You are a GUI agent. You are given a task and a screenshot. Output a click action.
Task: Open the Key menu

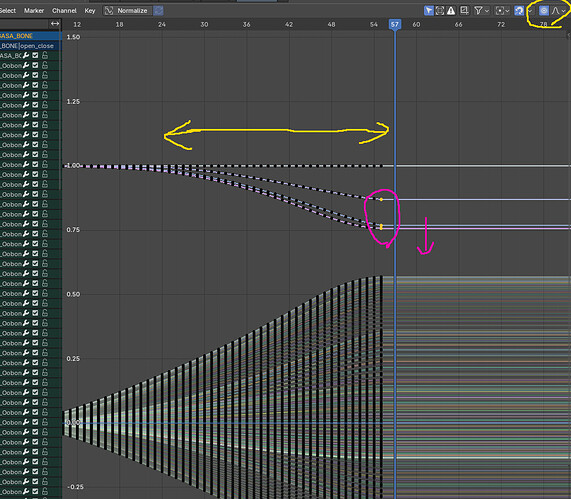[x=90, y=11]
